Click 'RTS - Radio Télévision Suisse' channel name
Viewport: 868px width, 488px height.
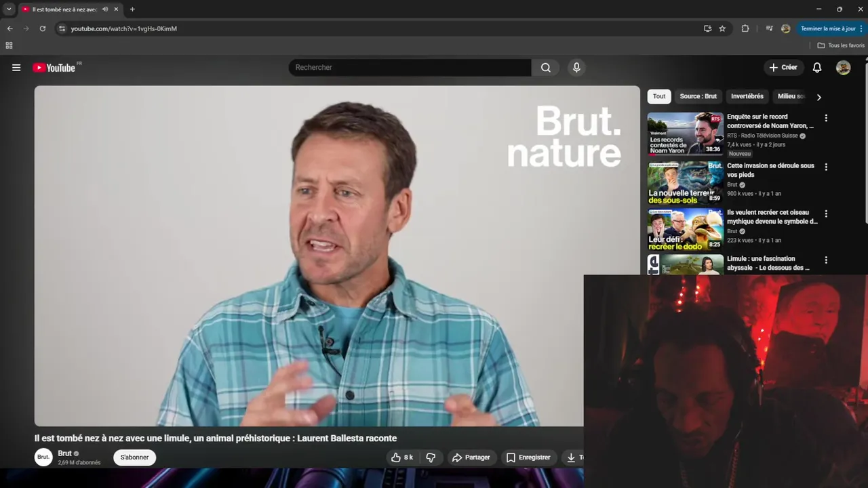[x=762, y=136]
